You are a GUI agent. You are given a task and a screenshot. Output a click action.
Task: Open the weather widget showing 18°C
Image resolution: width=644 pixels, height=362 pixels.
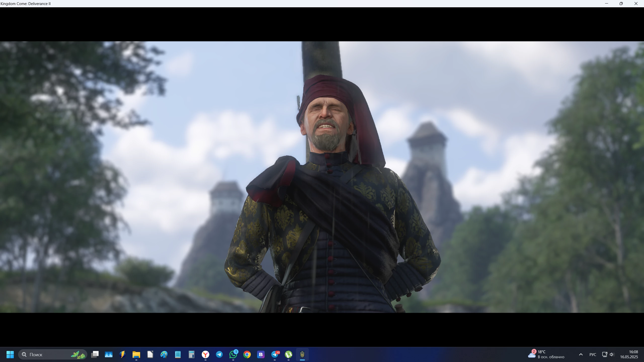(546, 354)
